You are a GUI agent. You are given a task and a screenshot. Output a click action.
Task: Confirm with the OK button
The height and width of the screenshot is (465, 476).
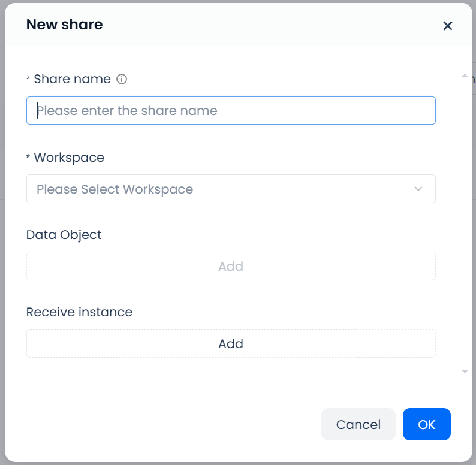[x=426, y=424]
